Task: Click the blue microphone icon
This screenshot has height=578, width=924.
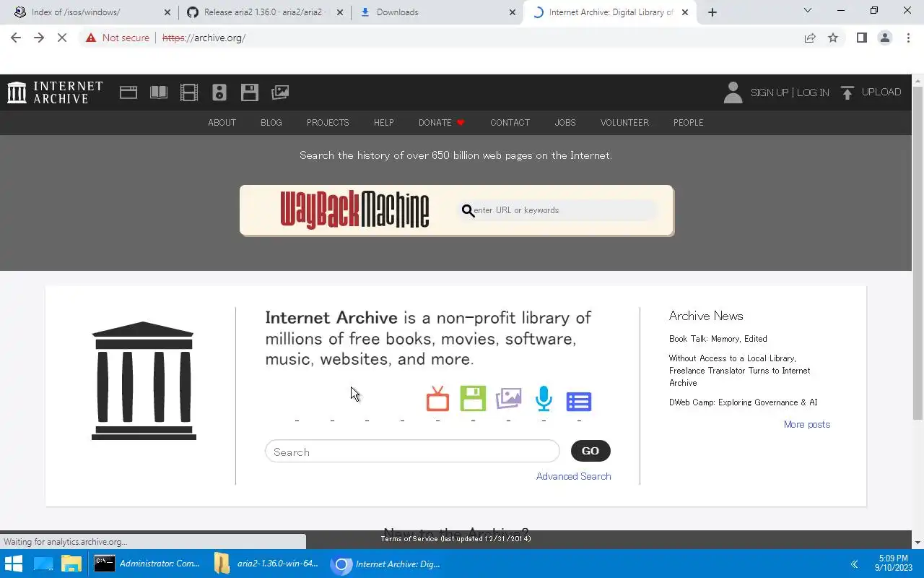Action: coord(544,399)
